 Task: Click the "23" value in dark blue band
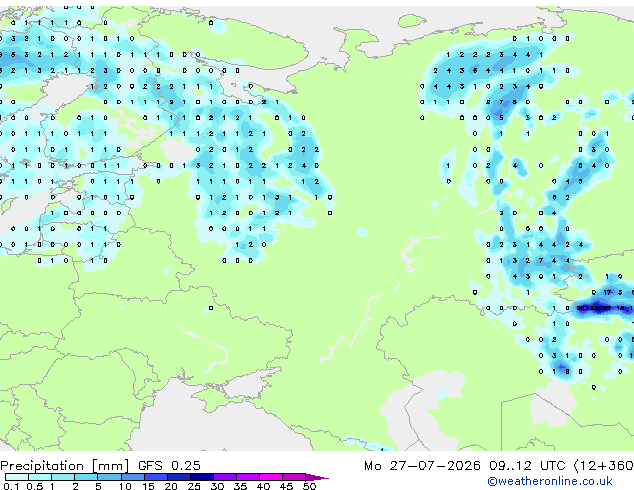click(594, 308)
